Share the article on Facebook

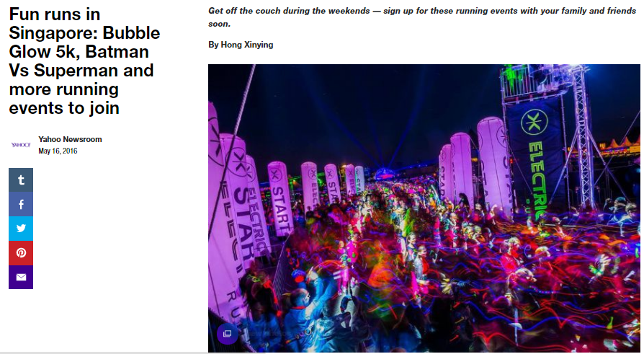pos(21,204)
